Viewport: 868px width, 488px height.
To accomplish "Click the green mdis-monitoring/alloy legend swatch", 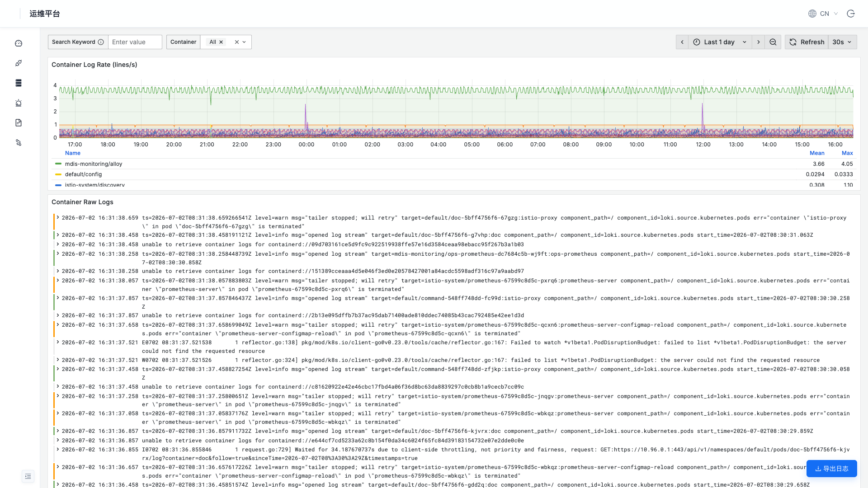I will (58, 164).
